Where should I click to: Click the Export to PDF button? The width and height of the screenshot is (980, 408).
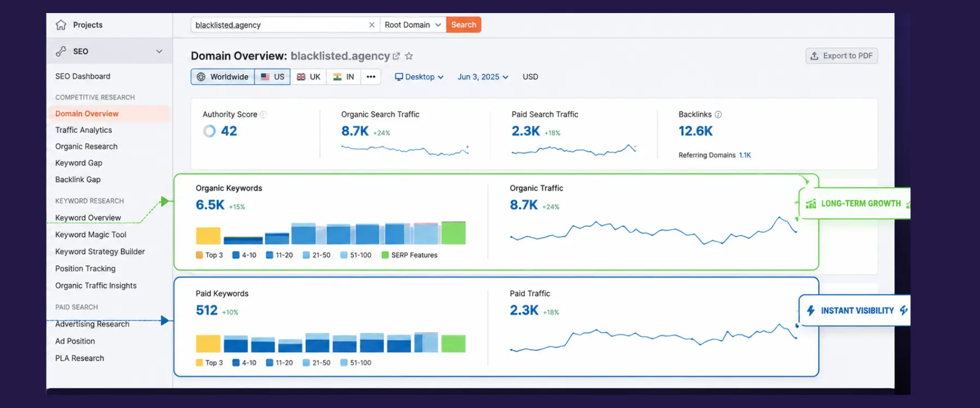[842, 56]
